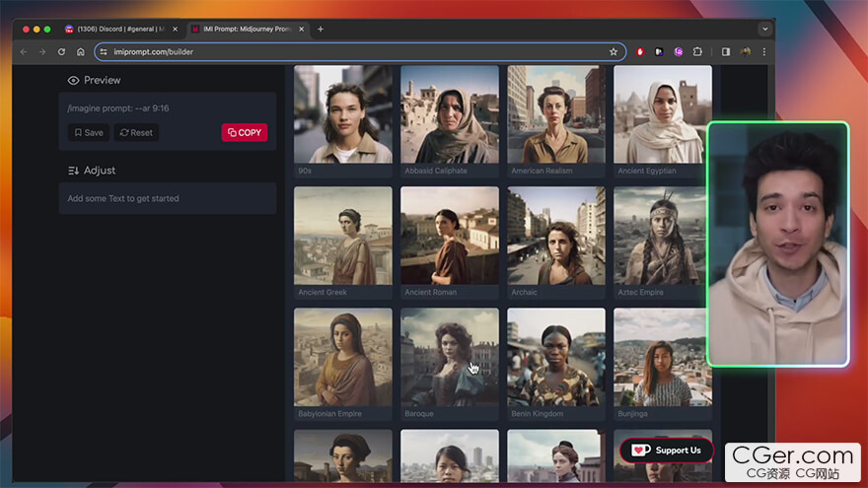This screenshot has width=868, height=488.
Task: Open the Chrome profile avatar
Action: (x=745, y=51)
